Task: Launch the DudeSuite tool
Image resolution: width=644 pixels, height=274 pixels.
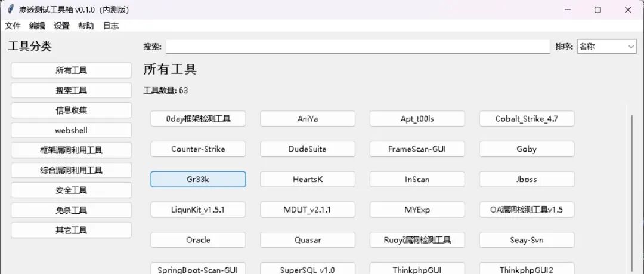Action: click(x=308, y=149)
